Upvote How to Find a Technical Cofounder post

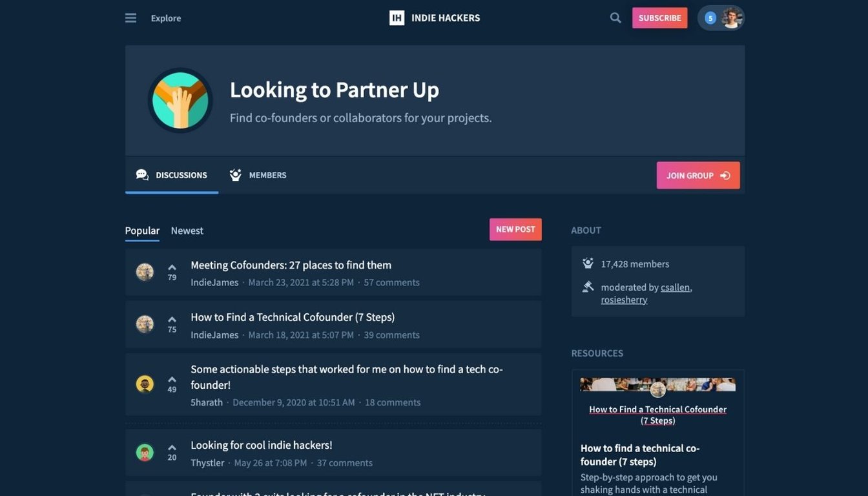click(172, 320)
